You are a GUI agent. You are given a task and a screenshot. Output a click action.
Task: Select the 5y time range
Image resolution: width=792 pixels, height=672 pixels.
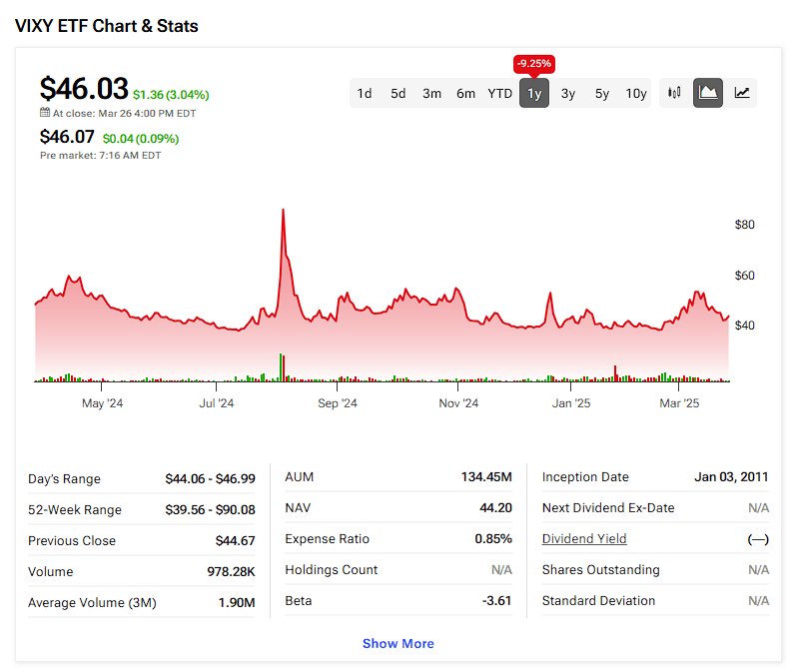click(x=602, y=94)
